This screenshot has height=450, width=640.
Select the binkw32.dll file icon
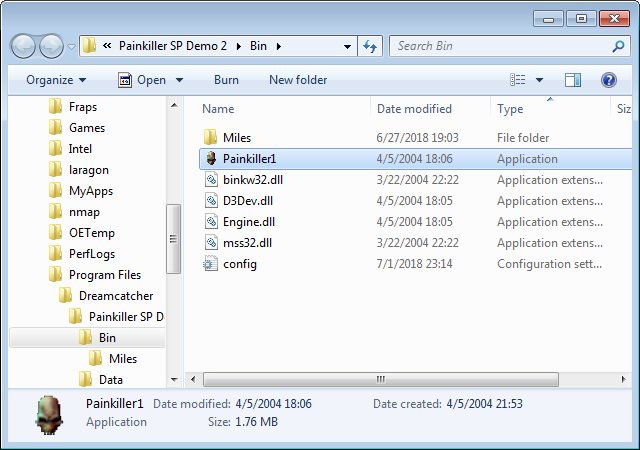[211, 180]
